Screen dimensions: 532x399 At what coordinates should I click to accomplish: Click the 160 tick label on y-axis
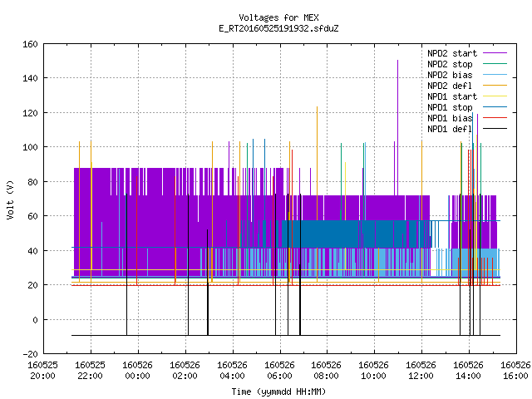pyautogui.click(x=30, y=44)
